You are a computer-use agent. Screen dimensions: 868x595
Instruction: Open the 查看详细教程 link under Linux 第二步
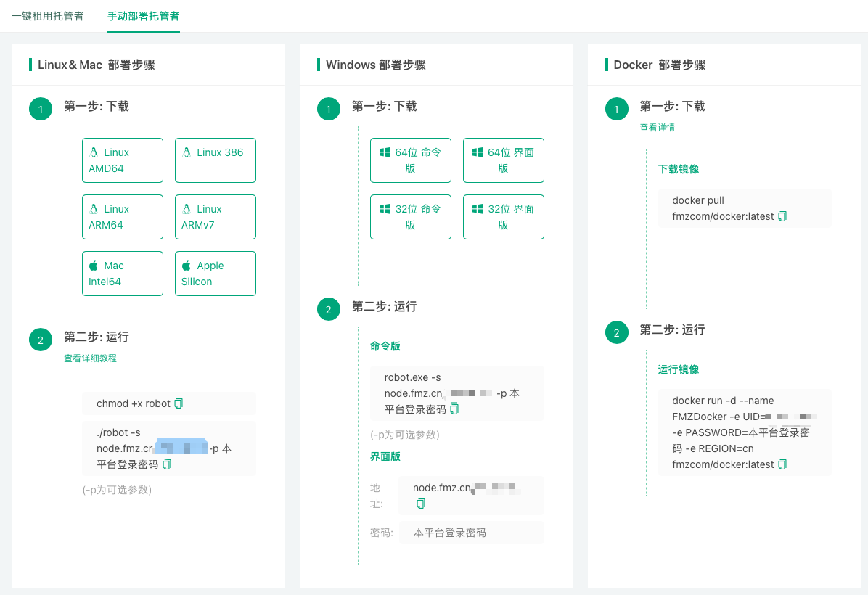(x=89, y=358)
